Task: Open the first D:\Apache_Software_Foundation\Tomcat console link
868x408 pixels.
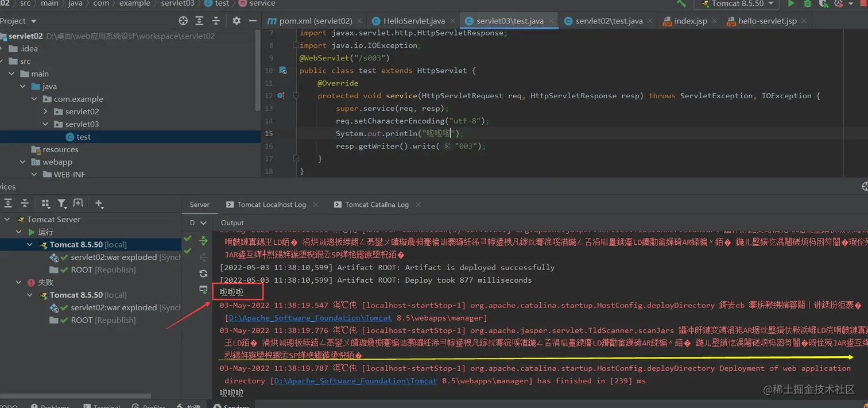Action: (309, 318)
